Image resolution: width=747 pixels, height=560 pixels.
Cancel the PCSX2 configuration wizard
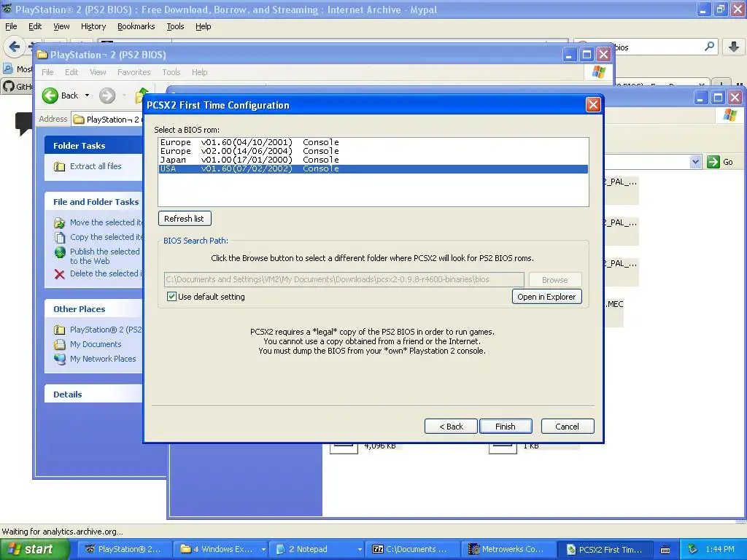pos(568,426)
